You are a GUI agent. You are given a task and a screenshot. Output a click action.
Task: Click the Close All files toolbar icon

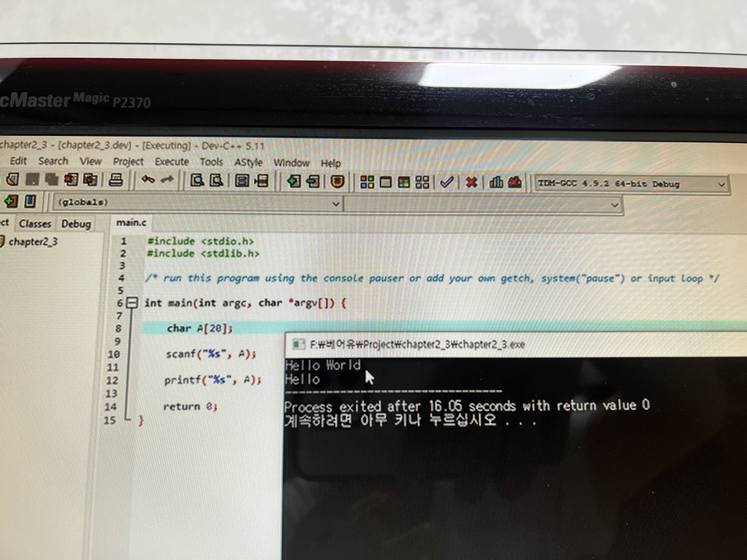90,180
